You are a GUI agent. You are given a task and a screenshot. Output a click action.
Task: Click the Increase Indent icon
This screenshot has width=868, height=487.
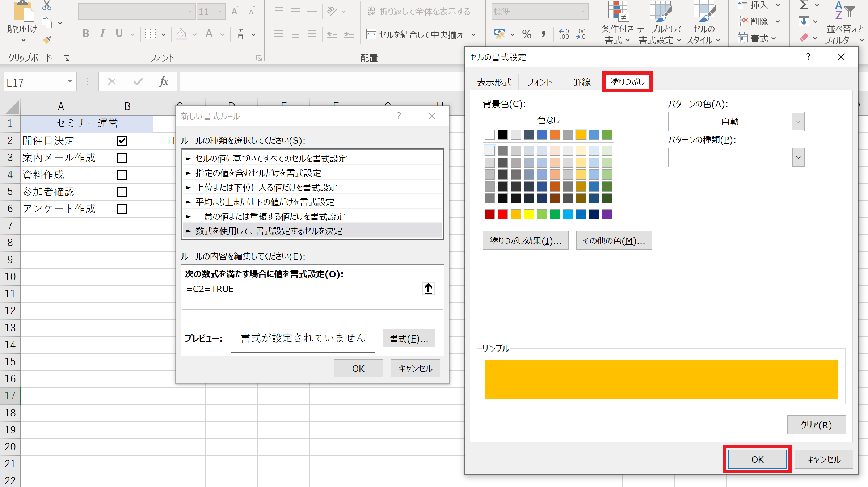point(349,34)
